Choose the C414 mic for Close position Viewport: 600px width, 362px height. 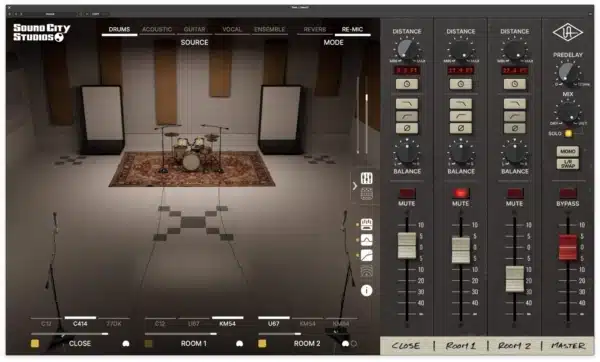(x=80, y=323)
